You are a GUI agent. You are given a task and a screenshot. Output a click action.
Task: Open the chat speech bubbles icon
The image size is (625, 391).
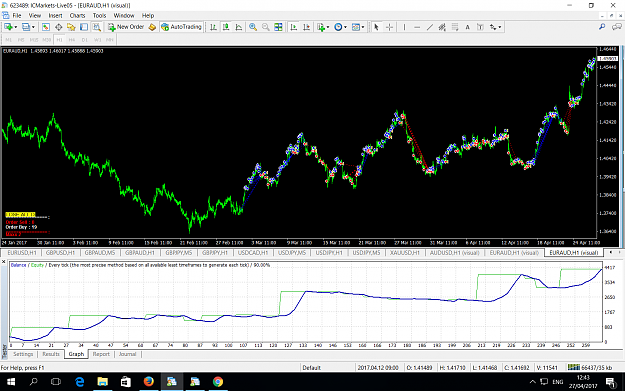click(x=617, y=27)
